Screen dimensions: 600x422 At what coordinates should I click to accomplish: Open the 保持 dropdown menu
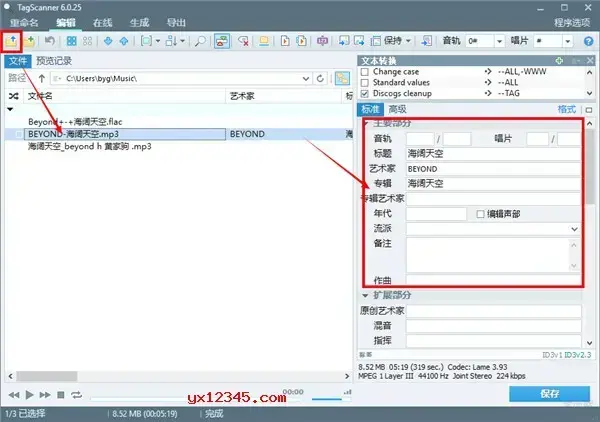click(x=408, y=41)
